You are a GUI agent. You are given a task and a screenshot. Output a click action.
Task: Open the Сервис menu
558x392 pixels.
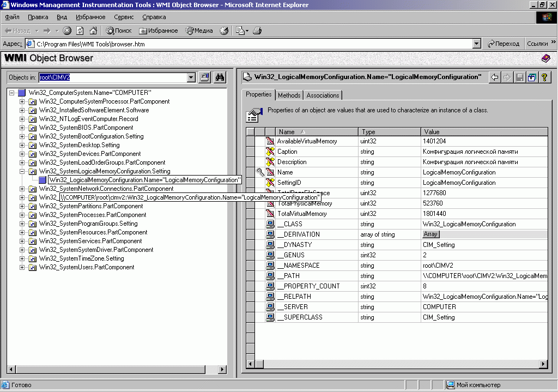[x=124, y=17]
